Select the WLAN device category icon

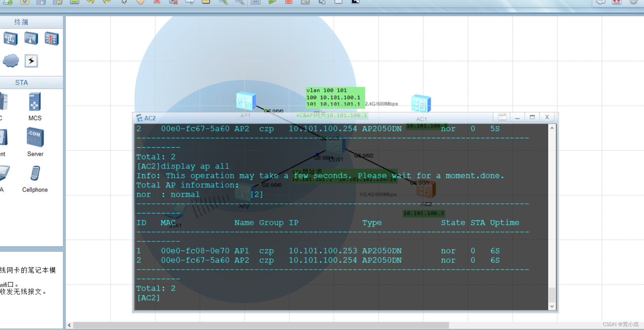coord(31,38)
